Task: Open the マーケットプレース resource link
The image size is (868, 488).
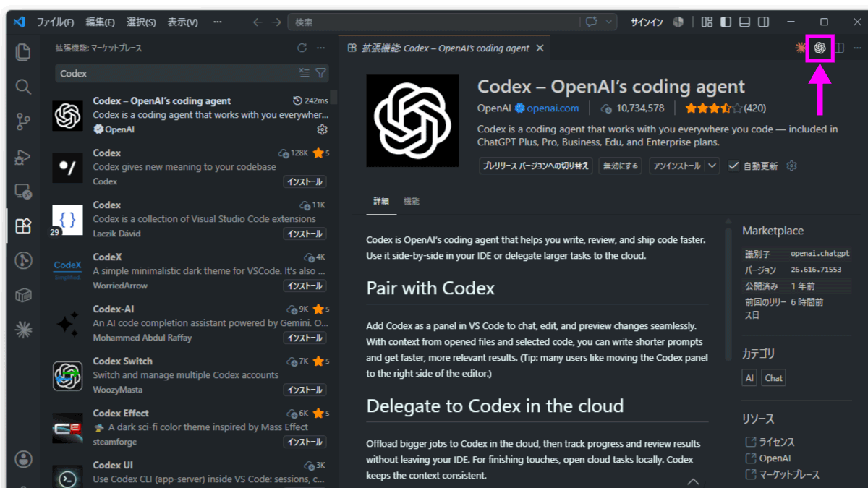Action: pos(789,475)
